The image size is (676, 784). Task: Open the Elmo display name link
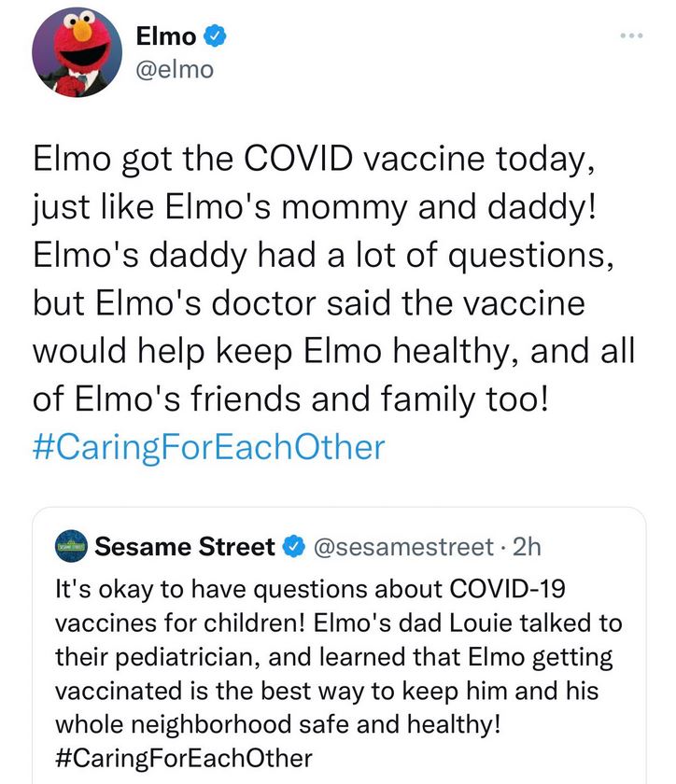point(166,36)
